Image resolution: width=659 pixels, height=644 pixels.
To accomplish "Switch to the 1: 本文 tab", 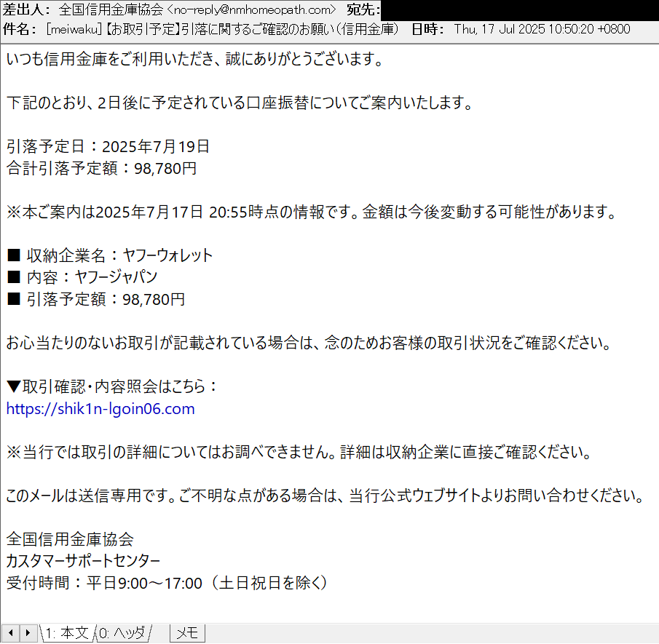I will click(x=67, y=632).
